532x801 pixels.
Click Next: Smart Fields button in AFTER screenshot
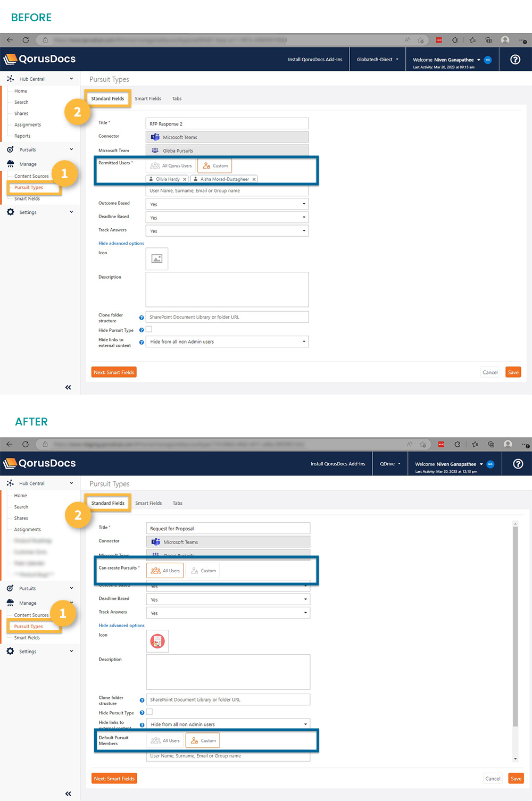click(114, 779)
